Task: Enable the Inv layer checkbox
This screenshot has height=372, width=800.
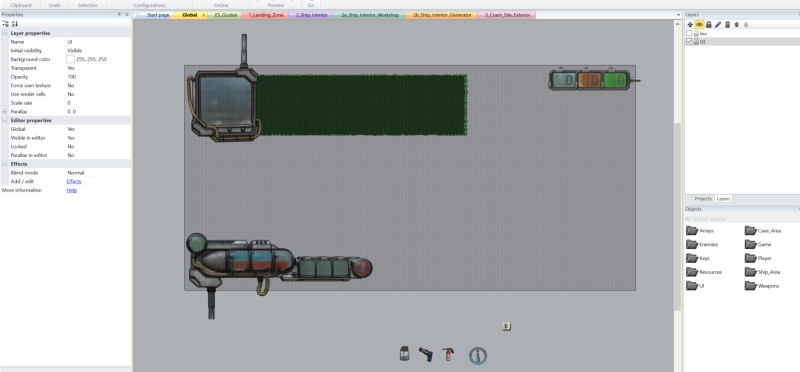Action: coord(689,33)
